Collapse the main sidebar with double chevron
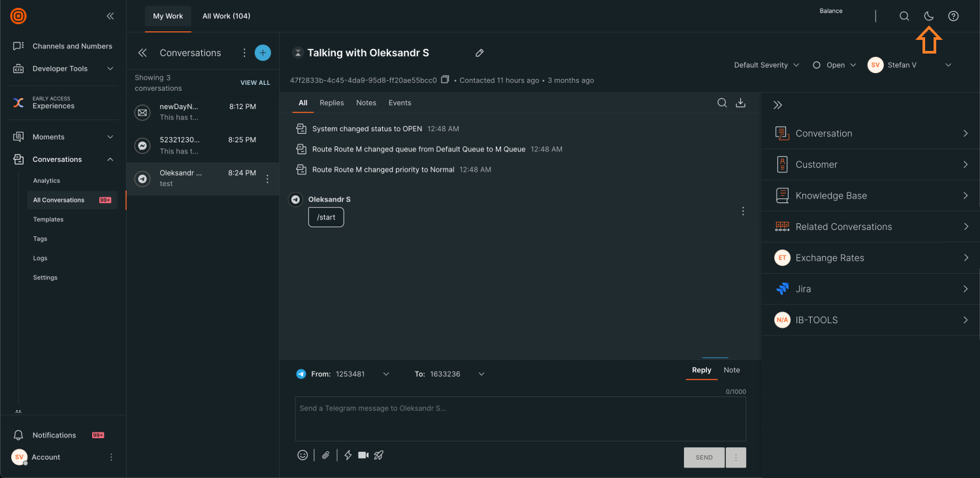This screenshot has height=478, width=980. 110,16
